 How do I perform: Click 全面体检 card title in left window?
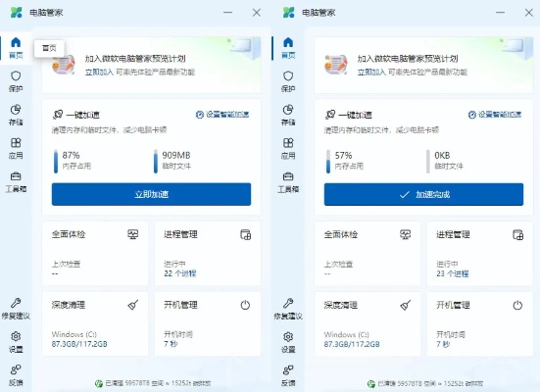click(69, 234)
